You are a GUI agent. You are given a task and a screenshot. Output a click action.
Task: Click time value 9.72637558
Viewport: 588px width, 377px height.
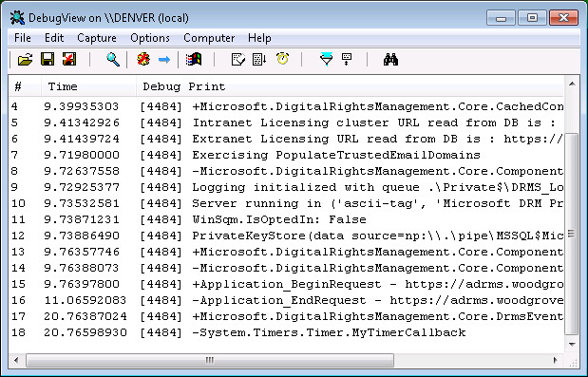point(82,171)
